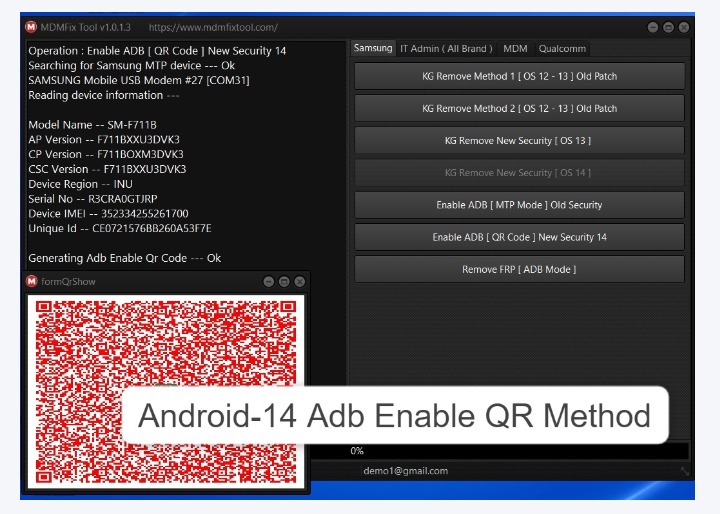Click 'Generating Adb Enable Qr Code --- Ok' line

[x=124, y=258]
